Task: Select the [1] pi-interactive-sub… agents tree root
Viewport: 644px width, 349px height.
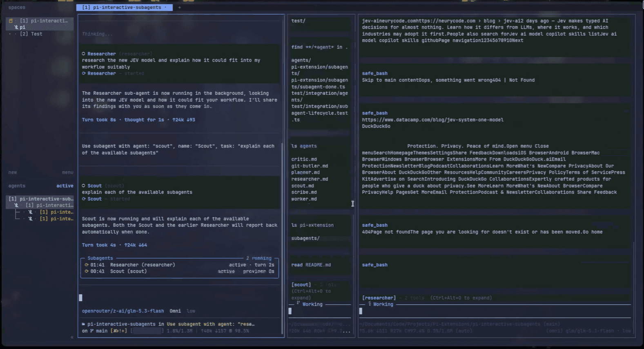Action: pos(41,199)
